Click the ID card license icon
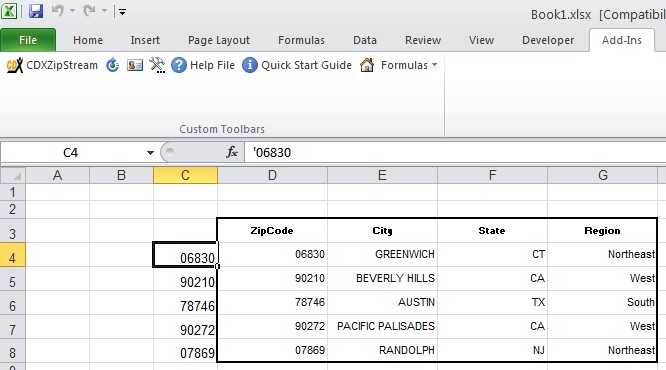The height and width of the screenshot is (370, 666). pyautogui.click(x=135, y=65)
